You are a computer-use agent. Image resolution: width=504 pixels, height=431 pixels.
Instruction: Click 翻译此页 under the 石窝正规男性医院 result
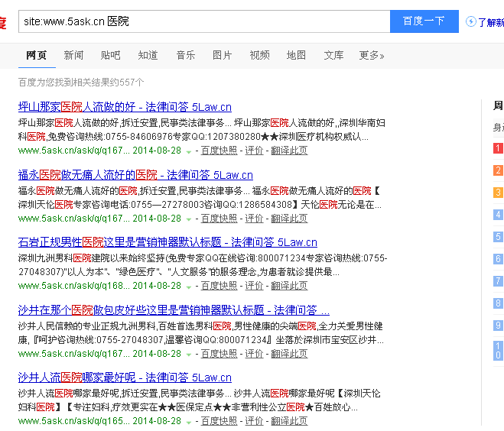coord(289,286)
